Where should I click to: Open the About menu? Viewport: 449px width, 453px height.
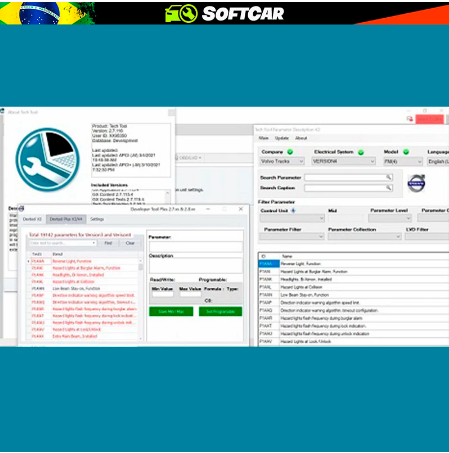[x=301, y=138]
